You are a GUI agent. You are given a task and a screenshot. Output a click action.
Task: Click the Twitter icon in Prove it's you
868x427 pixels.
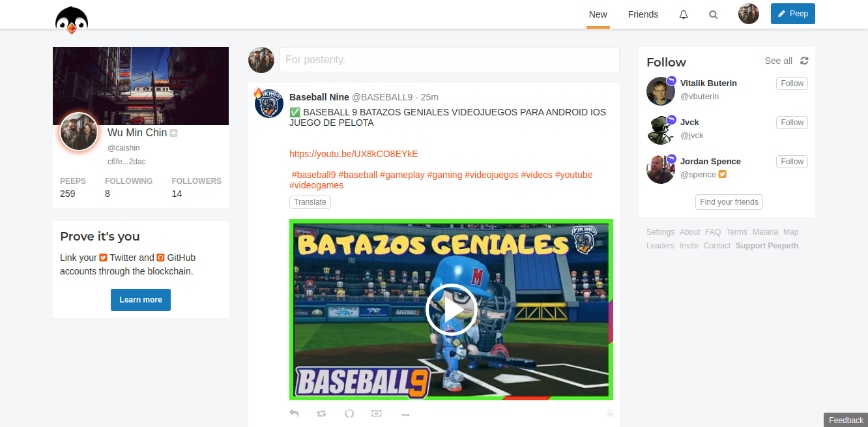pyautogui.click(x=103, y=258)
